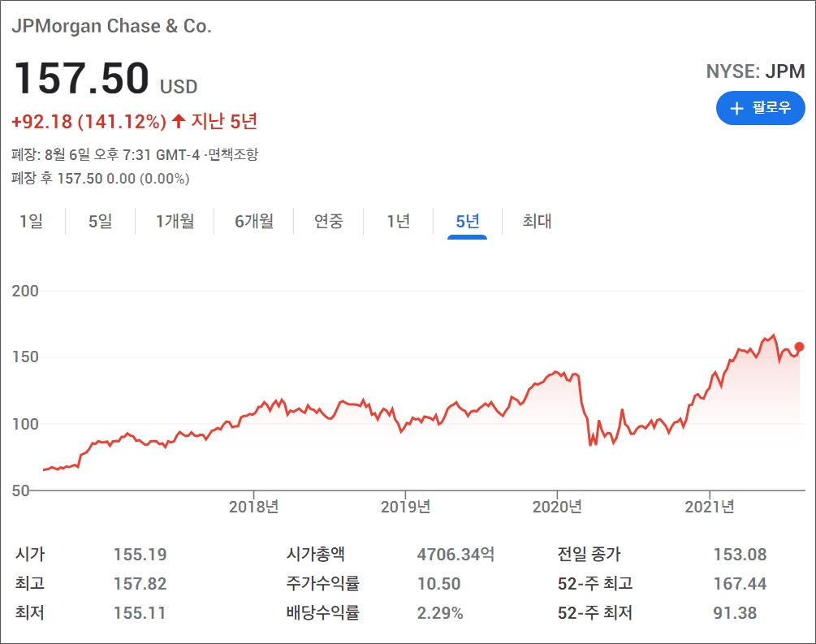Click the 2019년 axis label
The width and height of the screenshot is (816, 644).
point(405,507)
